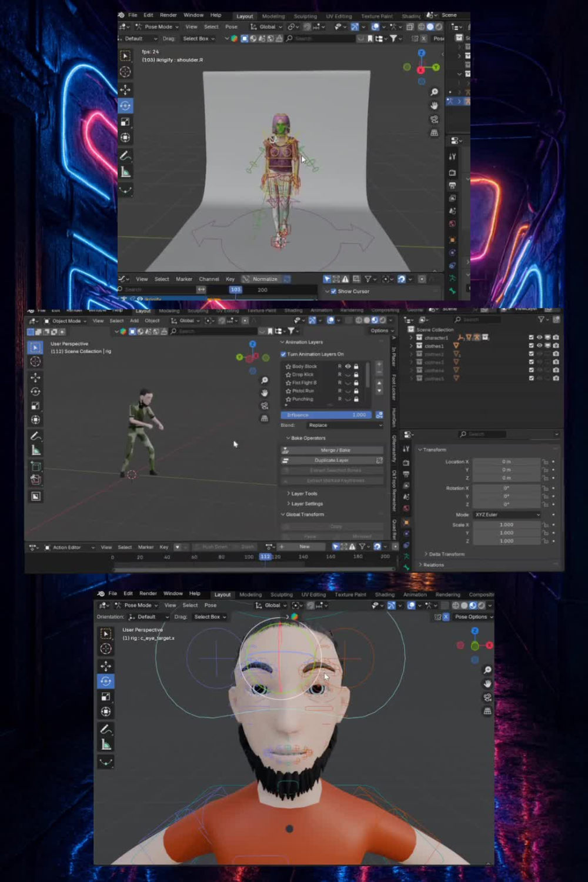Toggle the Body Block layer eye icon
This screenshot has height=882, width=588.
(x=348, y=366)
